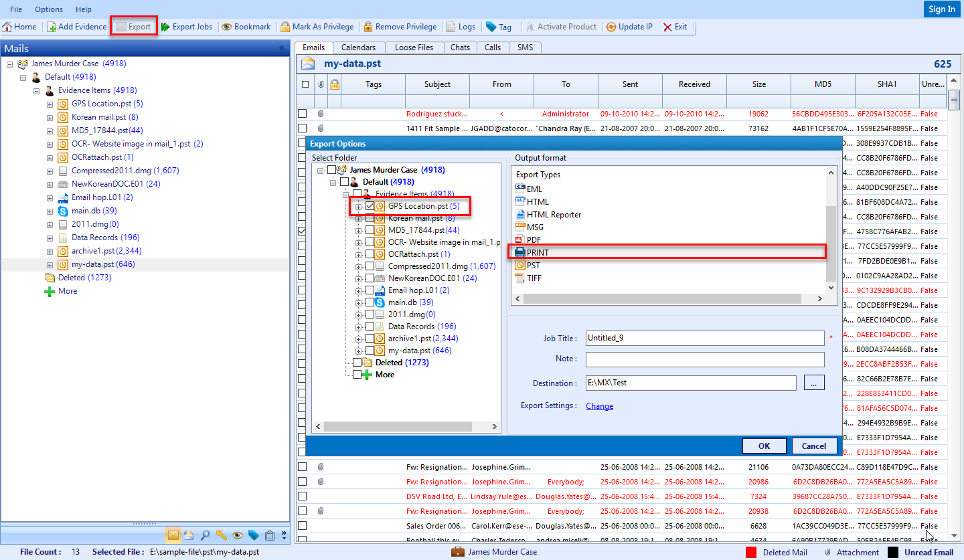Open the Options menu

pos(49,9)
